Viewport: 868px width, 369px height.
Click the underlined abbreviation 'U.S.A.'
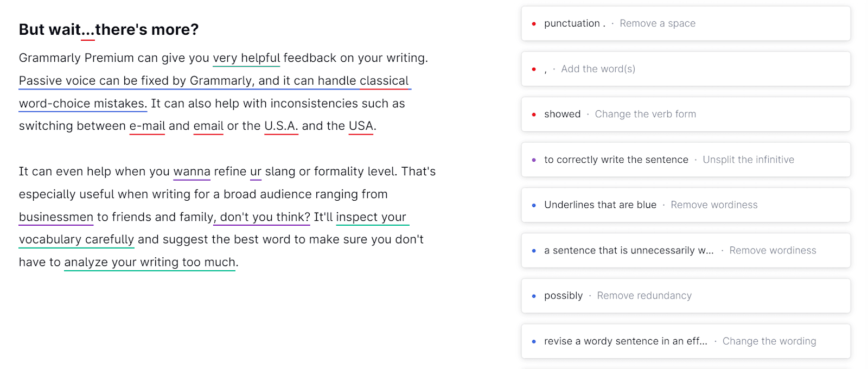(281, 126)
